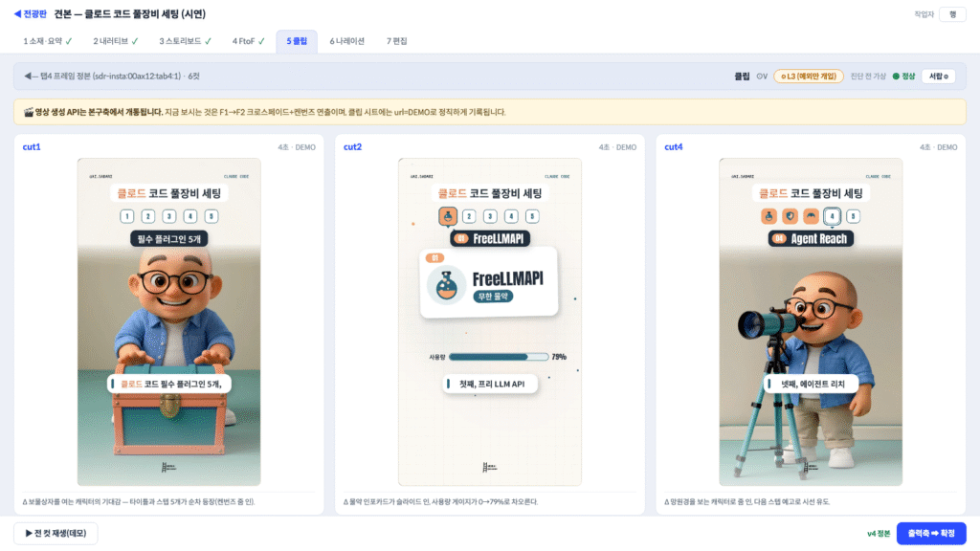Click the cut1 label
The width and height of the screenshot is (980, 551).
(x=32, y=146)
